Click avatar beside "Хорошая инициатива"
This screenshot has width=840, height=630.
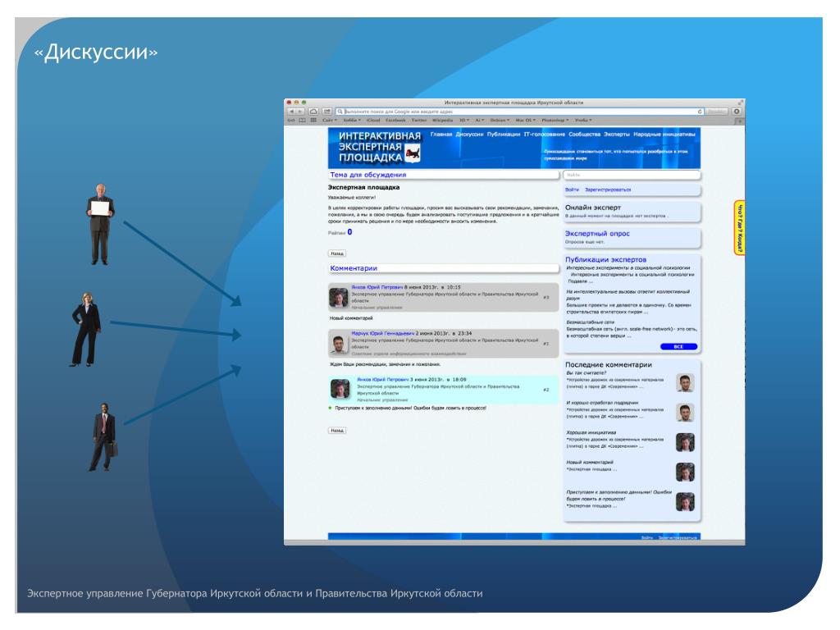click(x=685, y=442)
